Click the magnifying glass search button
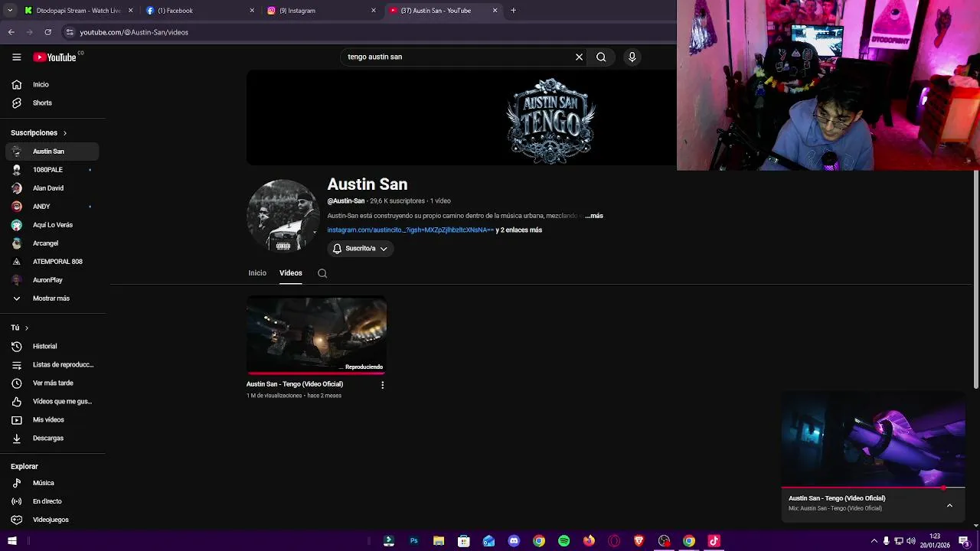 pyautogui.click(x=601, y=57)
